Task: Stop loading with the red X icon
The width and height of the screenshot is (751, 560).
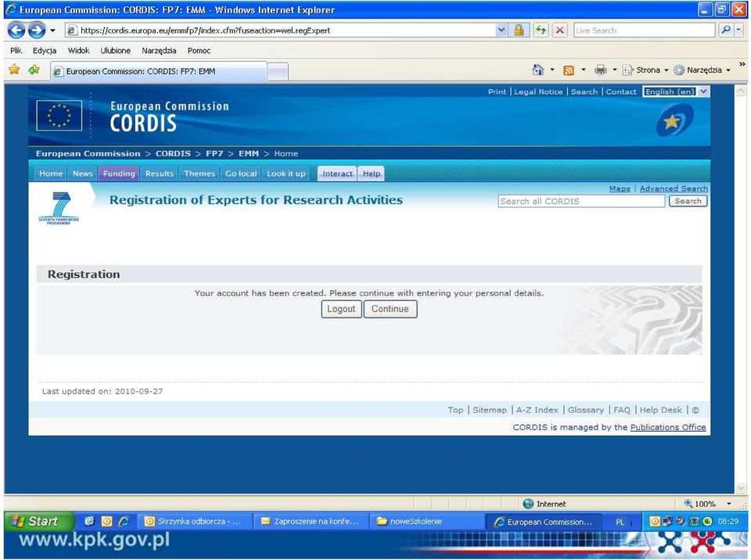Action: (x=559, y=31)
